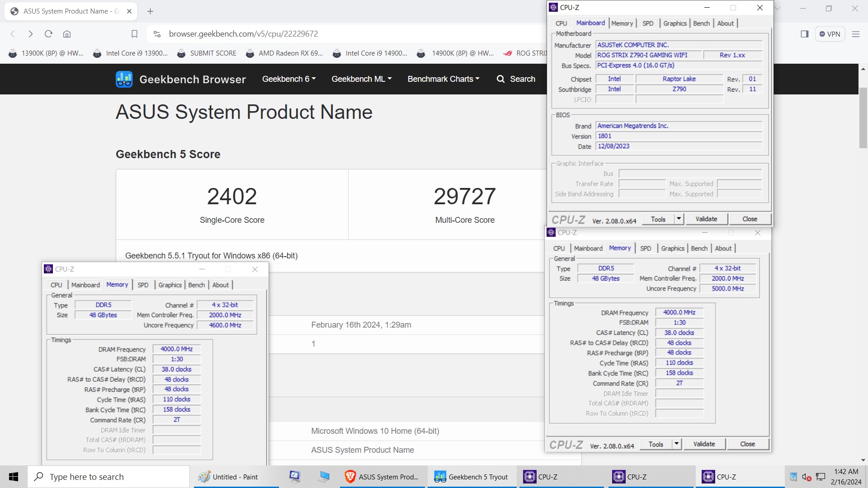
Task: Expand the Geekbench 6 dropdown menu
Action: coord(289,79)
